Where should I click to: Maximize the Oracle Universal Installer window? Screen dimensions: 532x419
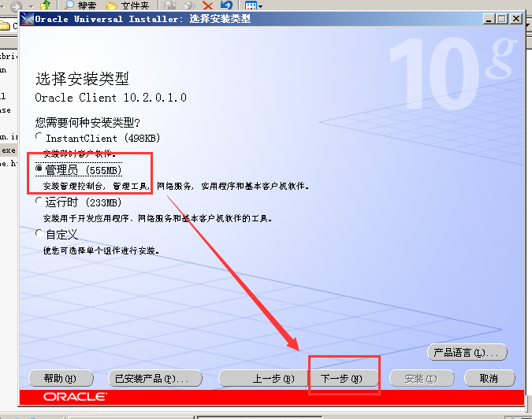pyautogui.click(x=502, y=19)
